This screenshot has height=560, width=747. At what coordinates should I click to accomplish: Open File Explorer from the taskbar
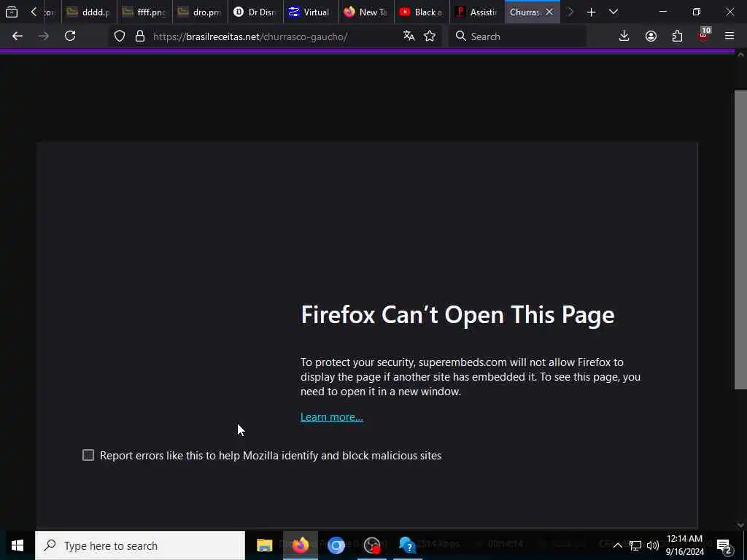point(264,545)
